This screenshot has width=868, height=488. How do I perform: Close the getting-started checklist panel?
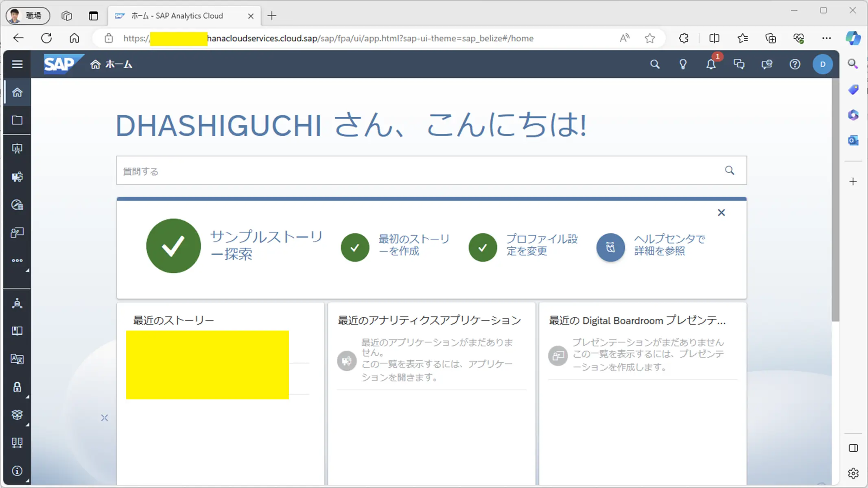(721, 213)
